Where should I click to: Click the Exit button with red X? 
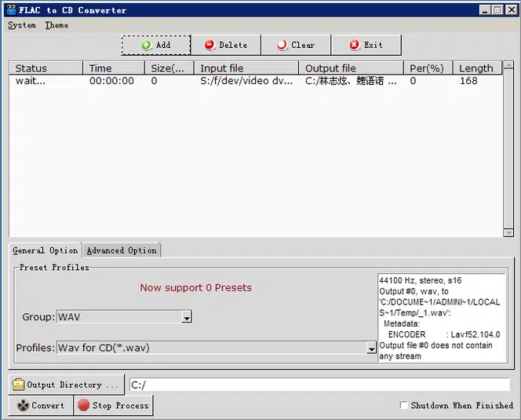pos(366,46)
